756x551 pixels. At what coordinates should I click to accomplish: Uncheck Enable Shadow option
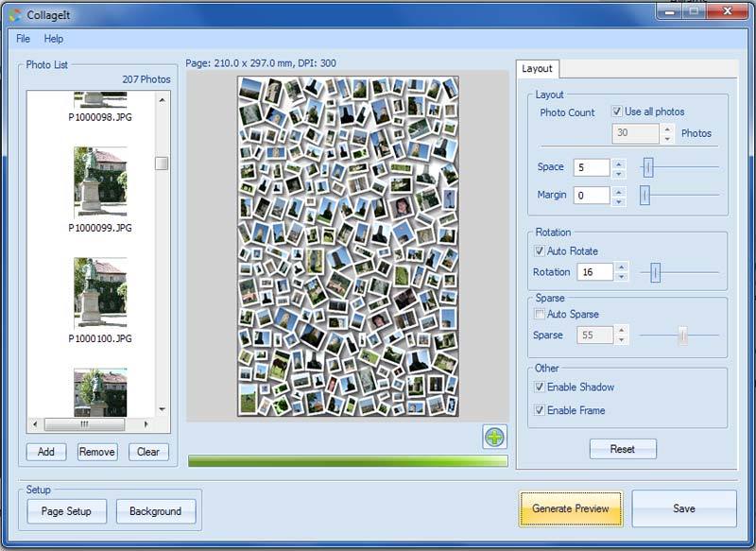pyautogui.click(x=540, y=387)
